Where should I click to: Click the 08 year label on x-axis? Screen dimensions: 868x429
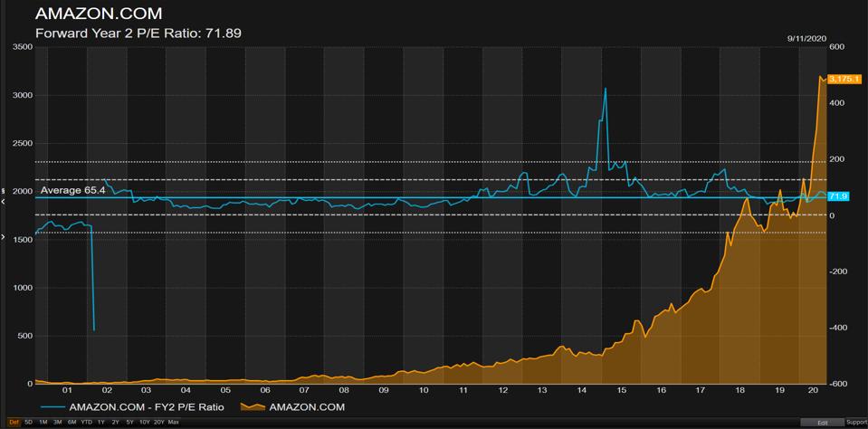[x=344, y=390]
